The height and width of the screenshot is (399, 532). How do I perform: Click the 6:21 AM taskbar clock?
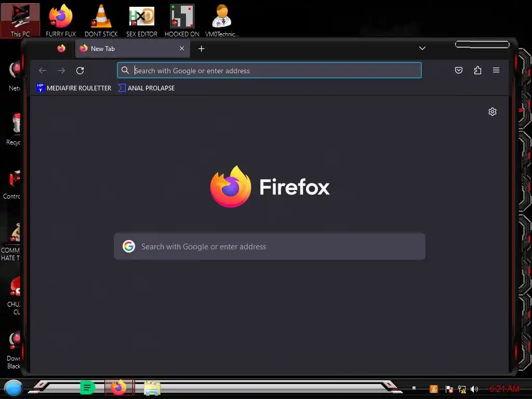(504, 389)
